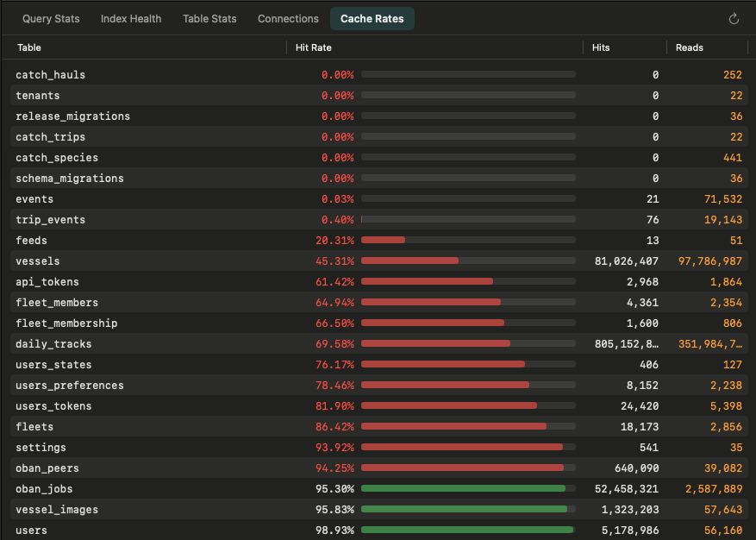Viewport: 756px width, 540px height.
Task: Click the 441 reads value for catch_species
Action: tap(733, 158)
